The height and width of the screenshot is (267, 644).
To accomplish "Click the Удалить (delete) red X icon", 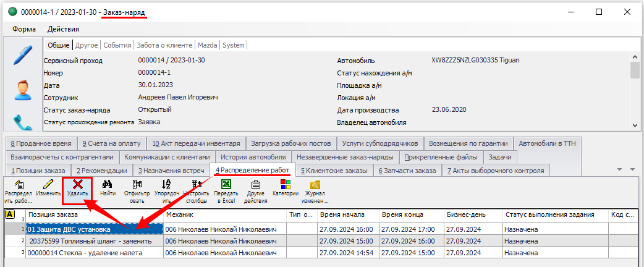I will tap(78, 184).
